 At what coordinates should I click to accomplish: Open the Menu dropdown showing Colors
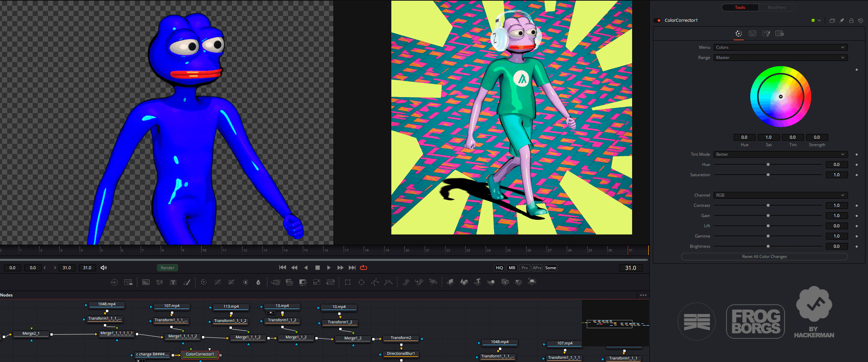click(x=781, y=47)
